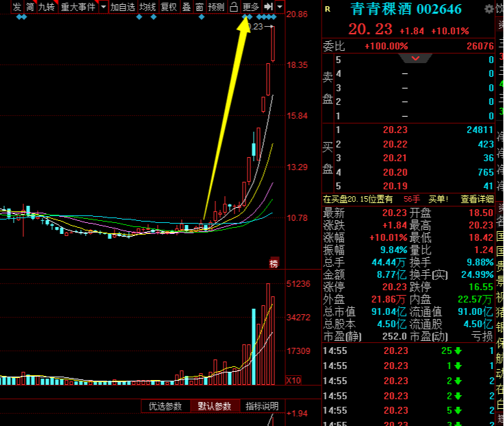Expand the rightmost toolbar dropdown arrow
The width and height of the screenshot is (504, 426).
tap(280, 6)
